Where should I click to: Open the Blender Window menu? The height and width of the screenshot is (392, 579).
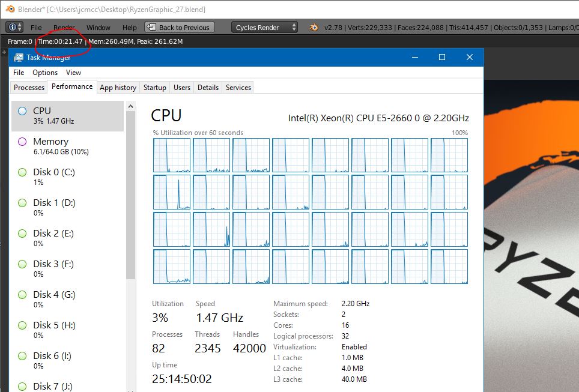(x=99, y=28)
